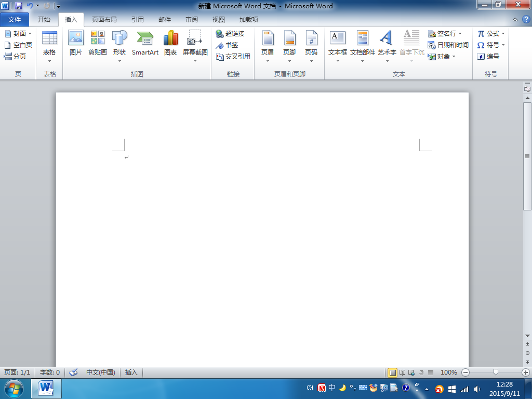Insert 日期和时间 date and time
This screenshot has height=399, width=532.
[x=448, y=45]
